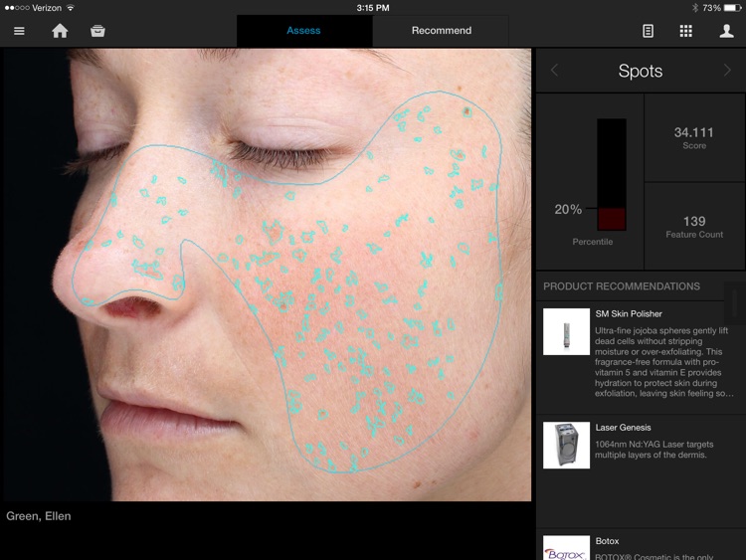
Task: Click the Wi-Fi status icon
Action: (71, 8)
